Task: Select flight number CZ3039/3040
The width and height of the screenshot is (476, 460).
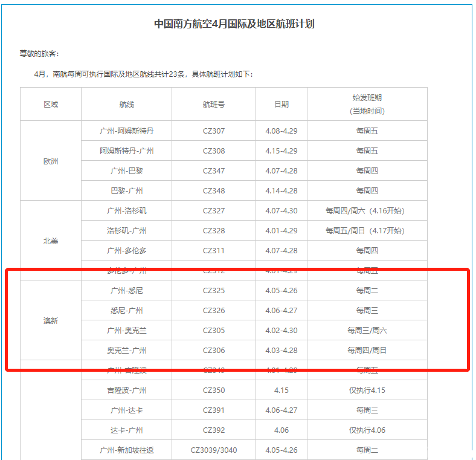Action: tap(214, 450)
